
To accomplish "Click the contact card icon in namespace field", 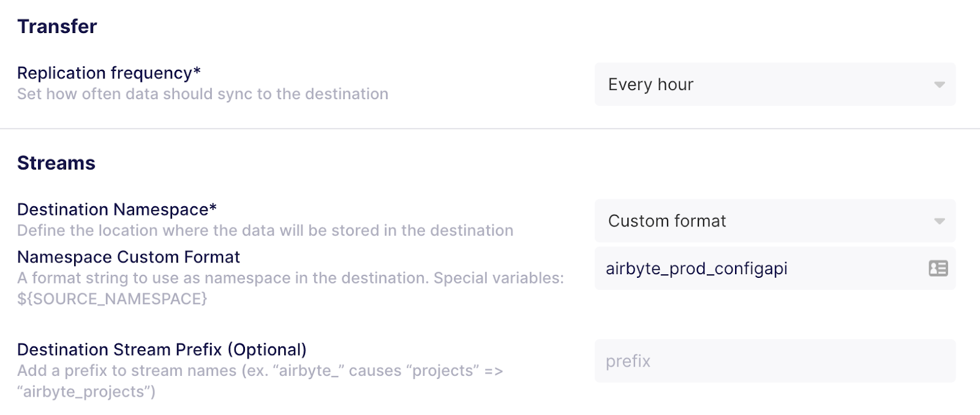I will pos(939,269).
